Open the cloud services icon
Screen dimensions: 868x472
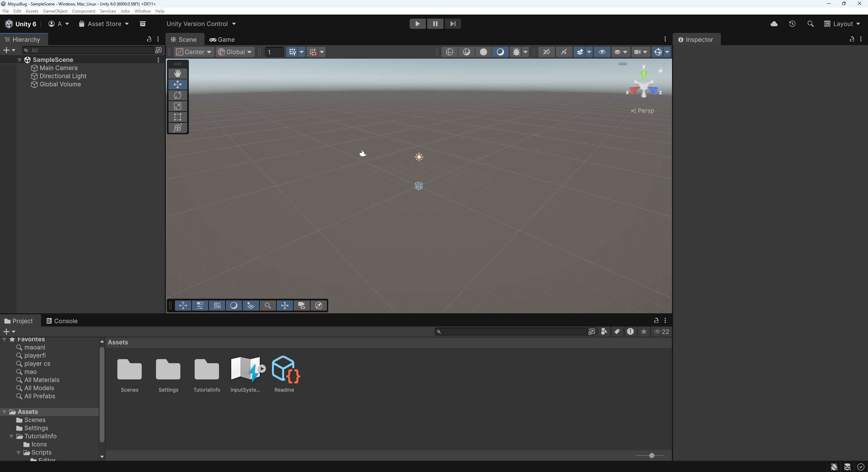[774, 24]
